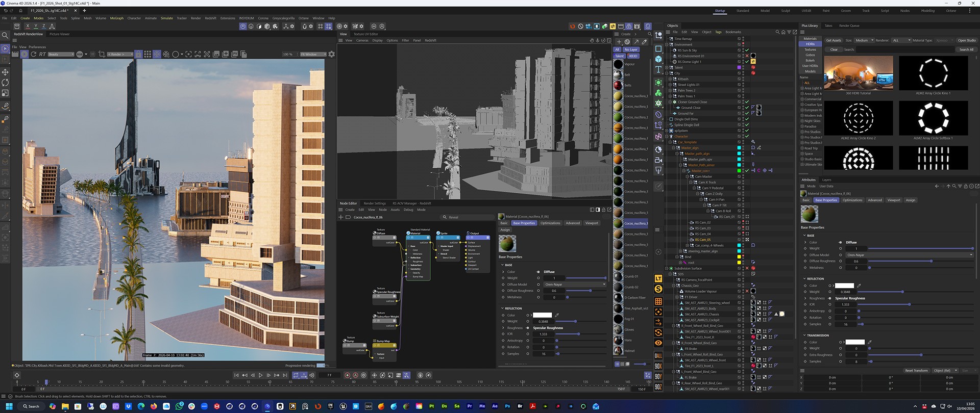Toggle loop playback icon in timeline
This screenshot has width=980, height=413.
pos(296,375)
